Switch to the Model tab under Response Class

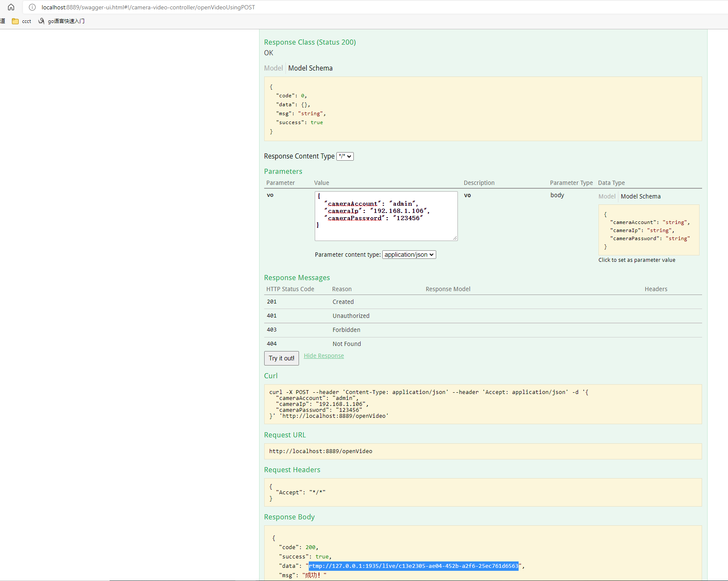point(273,68)
